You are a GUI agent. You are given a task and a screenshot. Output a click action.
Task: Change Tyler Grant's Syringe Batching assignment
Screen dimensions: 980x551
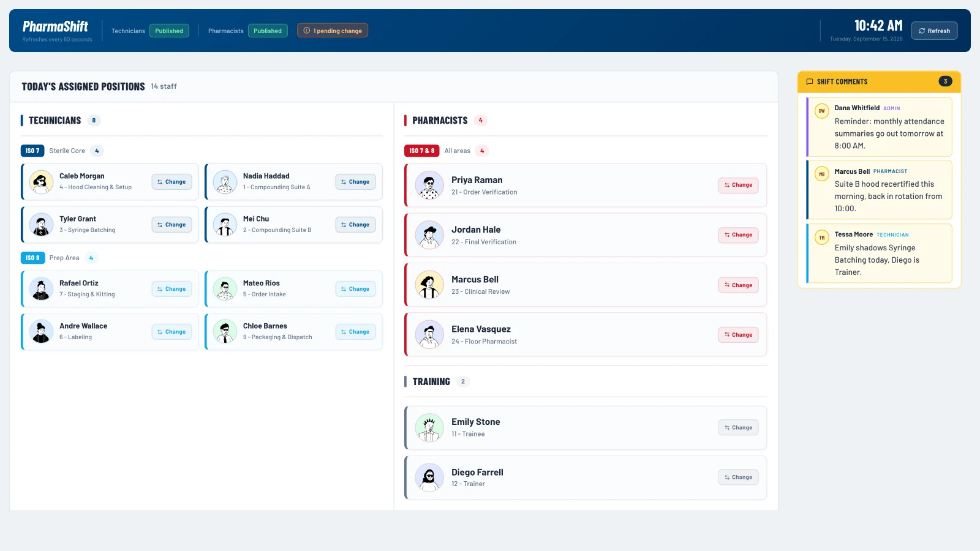(x=171, y=225)
